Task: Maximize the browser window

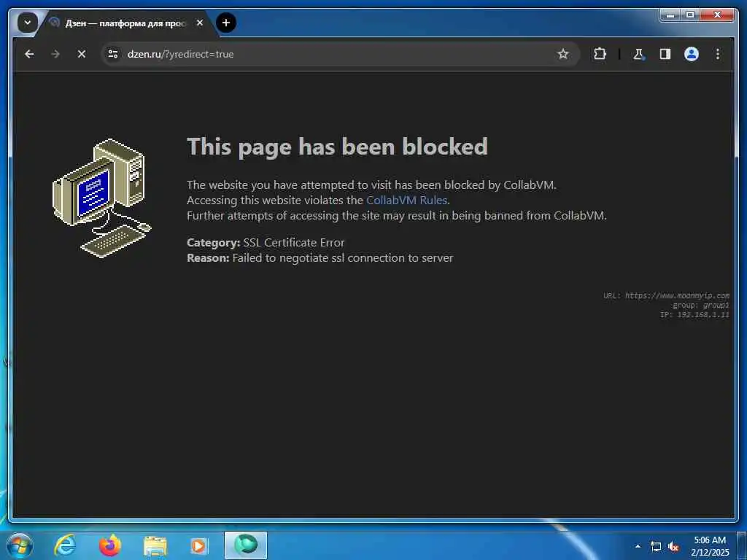Action: click(690, 15)
